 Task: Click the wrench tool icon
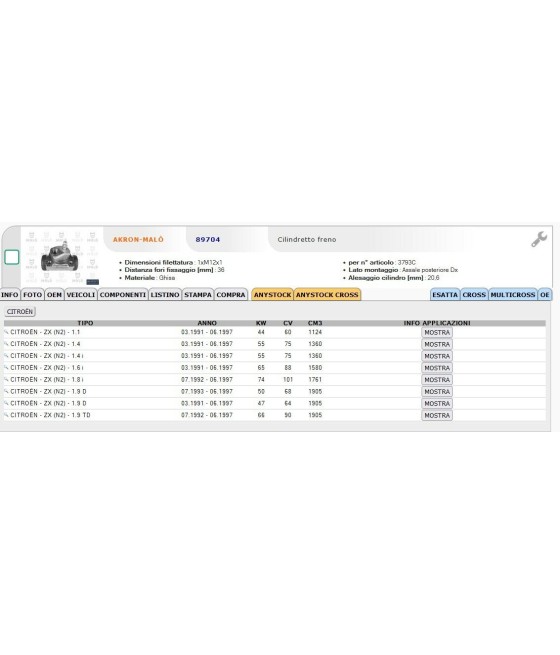pyautogui.click(x=539, y=239)
